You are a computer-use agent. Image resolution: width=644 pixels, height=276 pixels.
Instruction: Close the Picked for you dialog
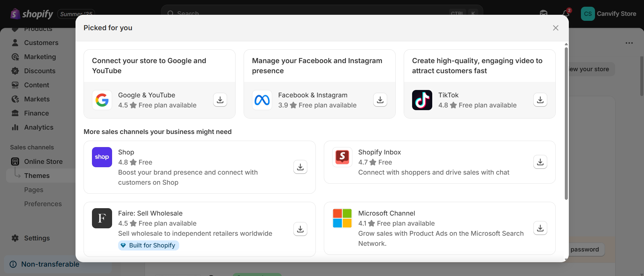(x=556, y=28)
